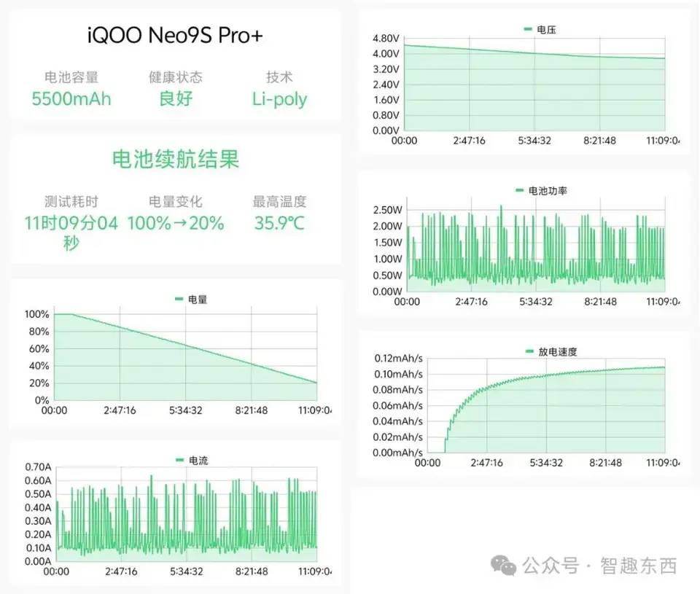This screenshot has height=594, width=700.
Task: Click the 健康状态 label
Action: pyautogui.click(x=176, y=77)
